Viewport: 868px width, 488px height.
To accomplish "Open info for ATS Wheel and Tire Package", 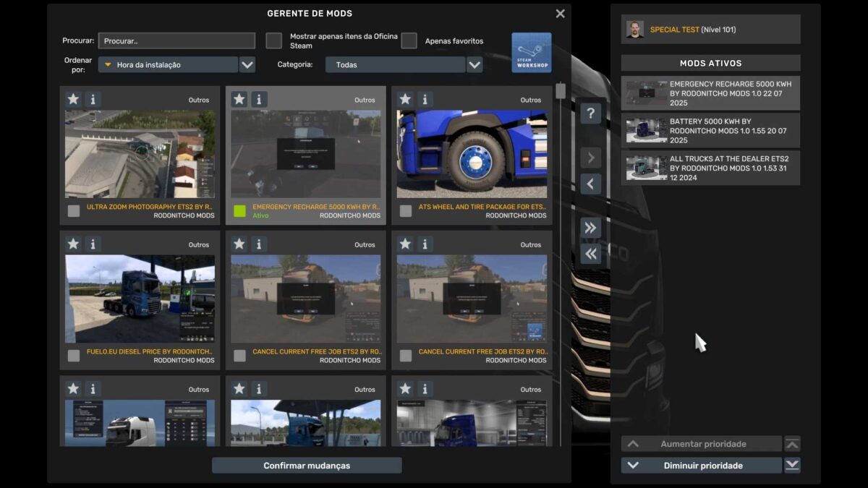I will (x=425, y=100).
